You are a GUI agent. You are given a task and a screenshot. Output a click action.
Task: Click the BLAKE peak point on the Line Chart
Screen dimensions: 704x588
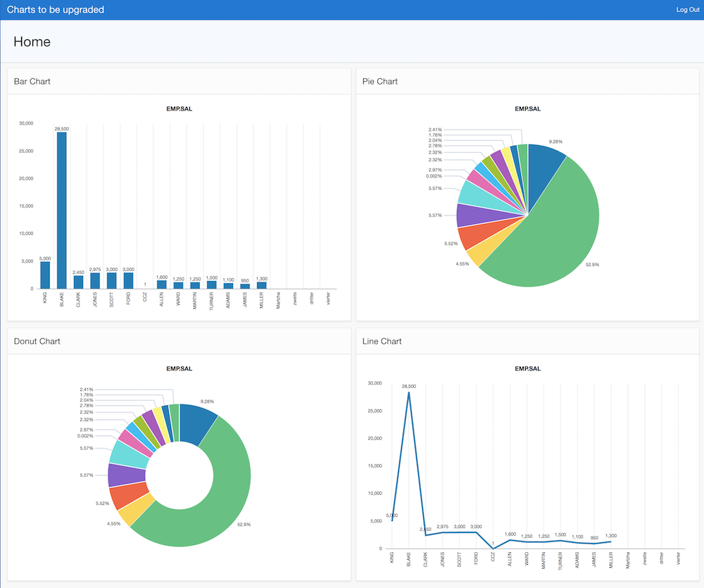tap(408, 392)
